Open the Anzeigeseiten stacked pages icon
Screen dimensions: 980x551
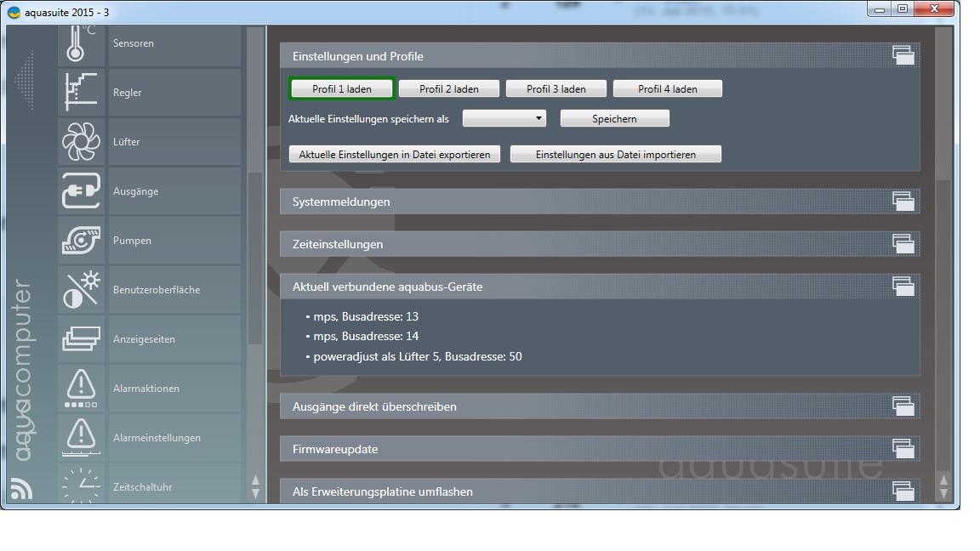point(82,339)
